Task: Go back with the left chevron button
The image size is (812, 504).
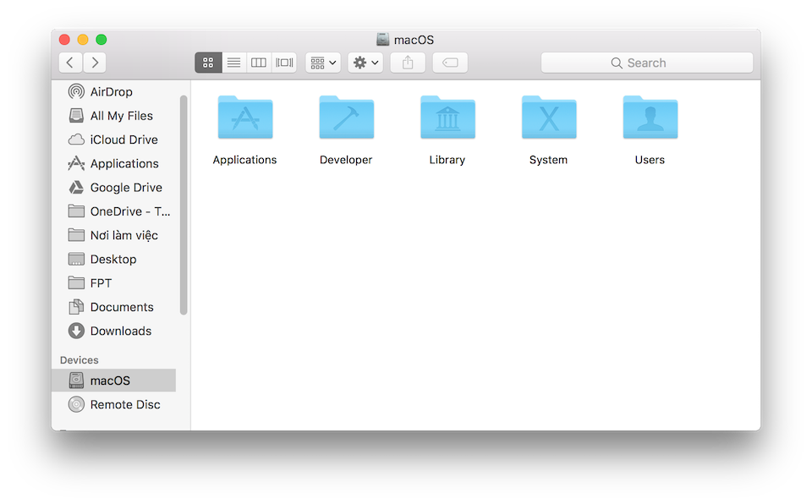Action: [x=70, y=63]
